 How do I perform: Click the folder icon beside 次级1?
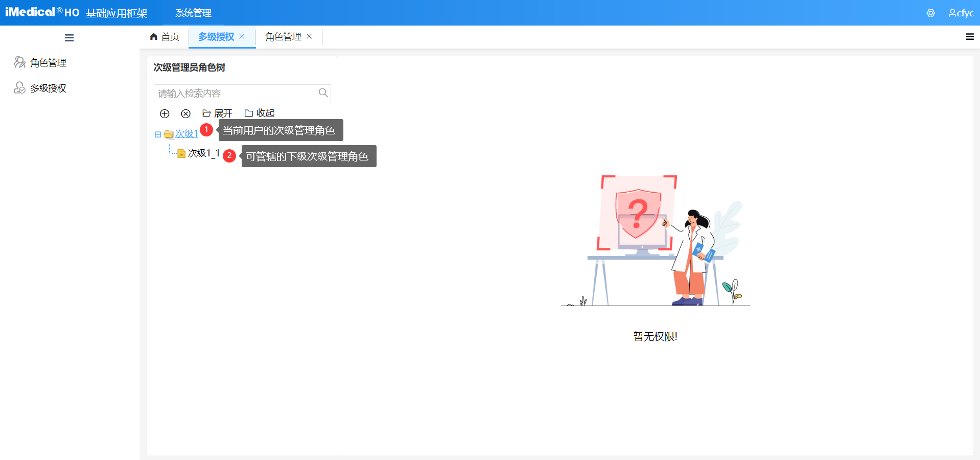[x=169, y=134]
